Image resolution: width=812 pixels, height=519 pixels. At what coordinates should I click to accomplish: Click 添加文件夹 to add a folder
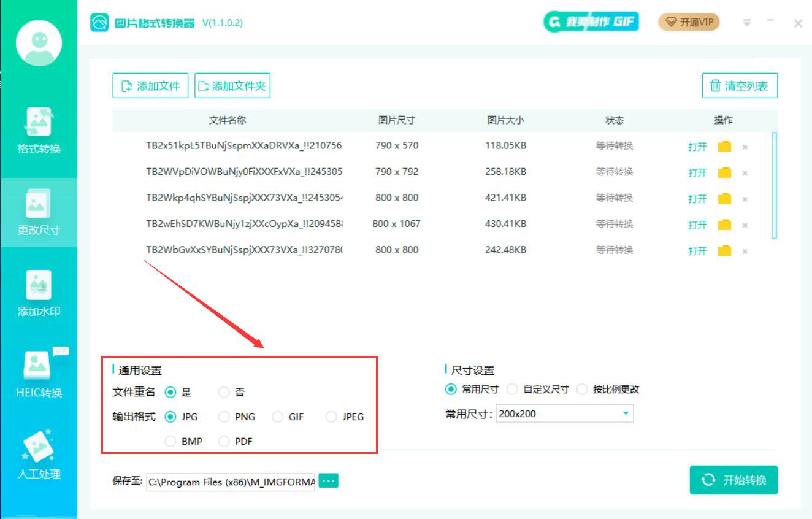[x=232, y=86]
